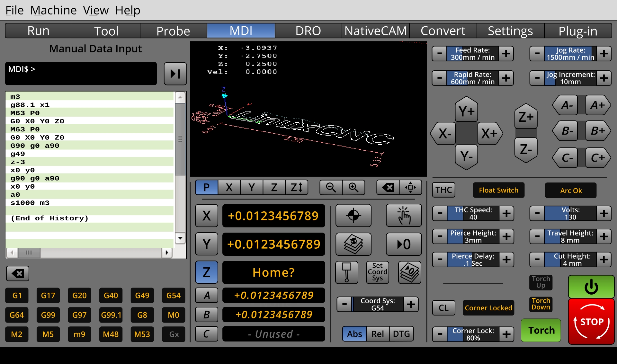Viewport: 617px width, 364px height.
Task: Select Rel DRO mode
Action: coord(378,334)
